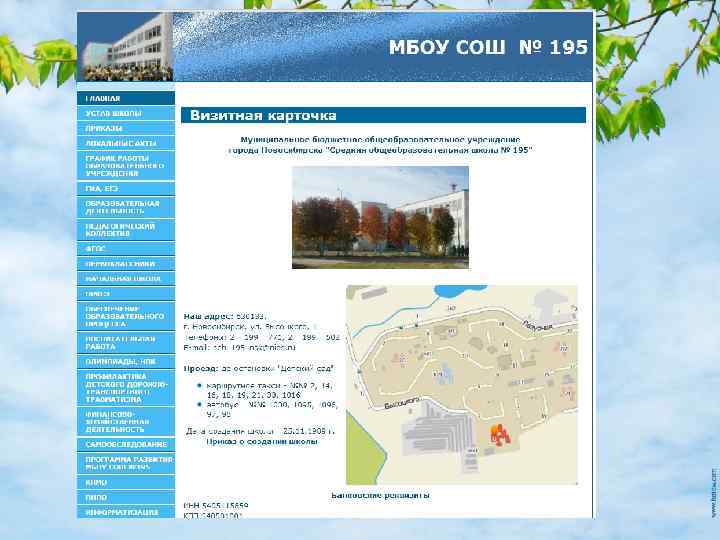Open Обеспечение образовательного процесса menu item
This screenshot has height=540, width=720.
pos(126,316)
